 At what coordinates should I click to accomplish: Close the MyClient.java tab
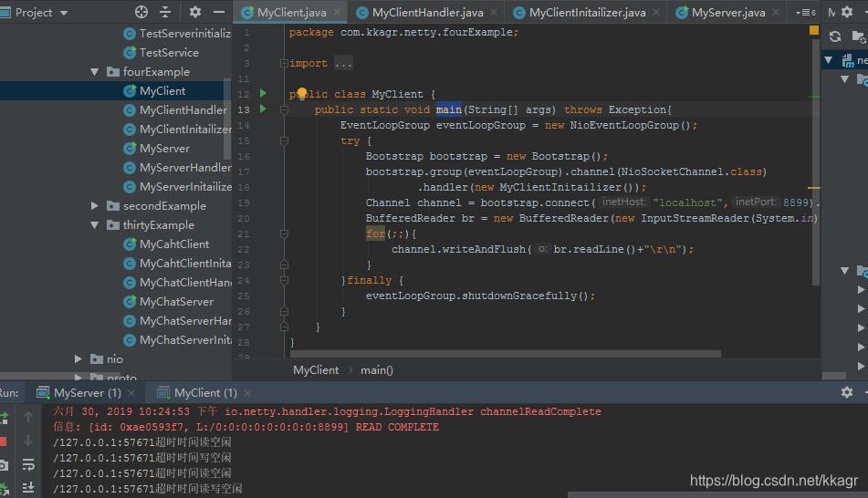point(337,12)
